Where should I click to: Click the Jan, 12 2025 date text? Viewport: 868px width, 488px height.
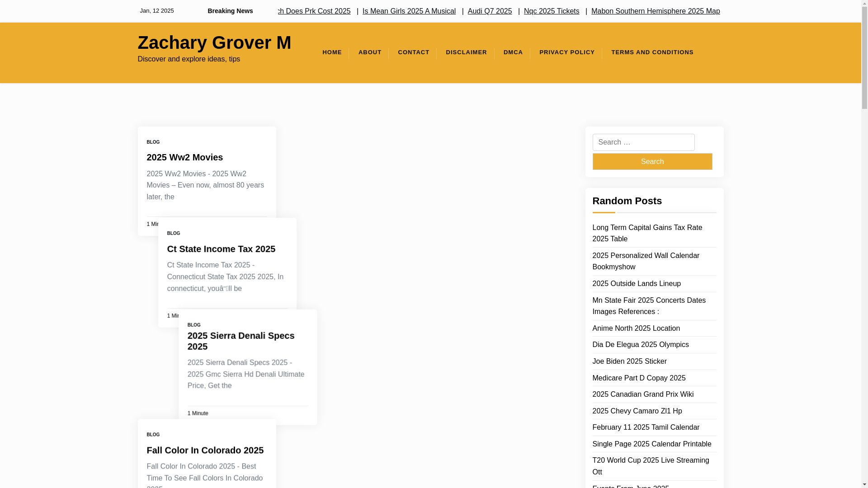156,11
